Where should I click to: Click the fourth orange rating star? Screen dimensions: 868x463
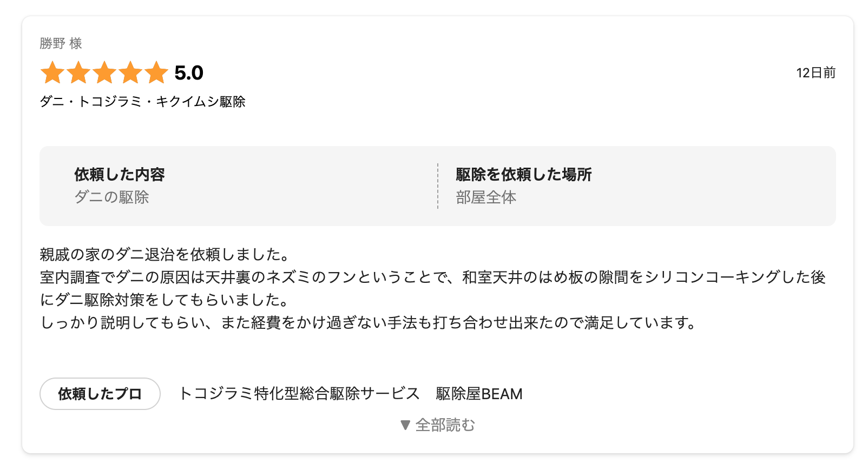pos(130,72)
